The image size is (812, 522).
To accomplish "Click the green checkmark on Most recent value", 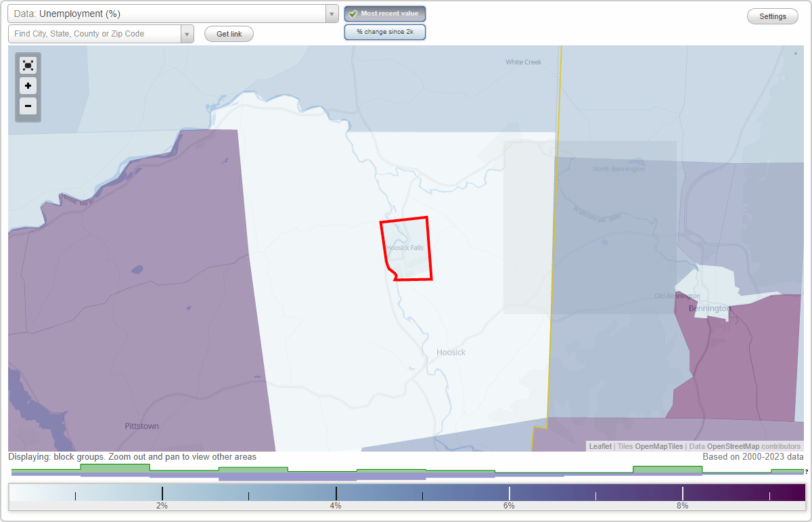I will coord(353,14).
